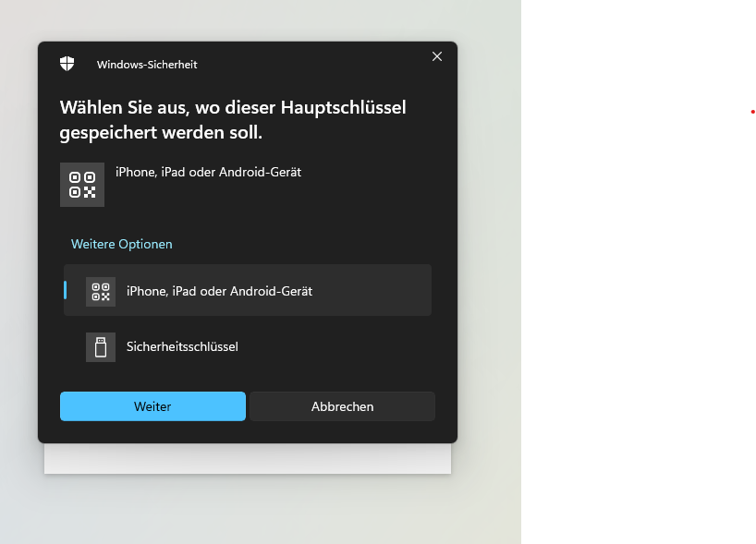Click the USB security key icon
756x544 pixels.
[101, 347]
